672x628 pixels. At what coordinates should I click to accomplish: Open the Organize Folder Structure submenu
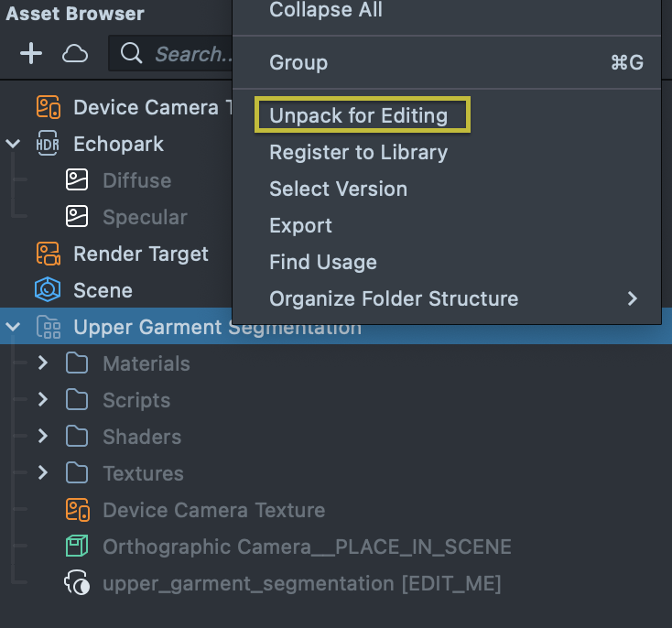point(394,298)
